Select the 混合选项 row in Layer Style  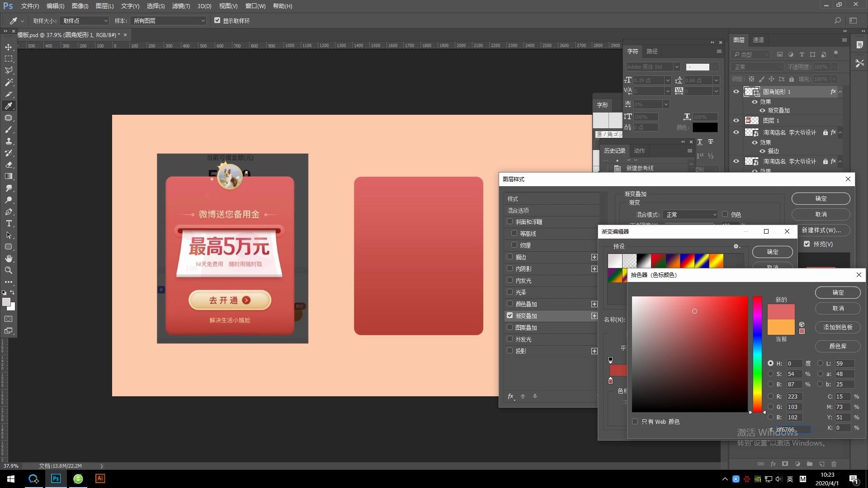552,211
